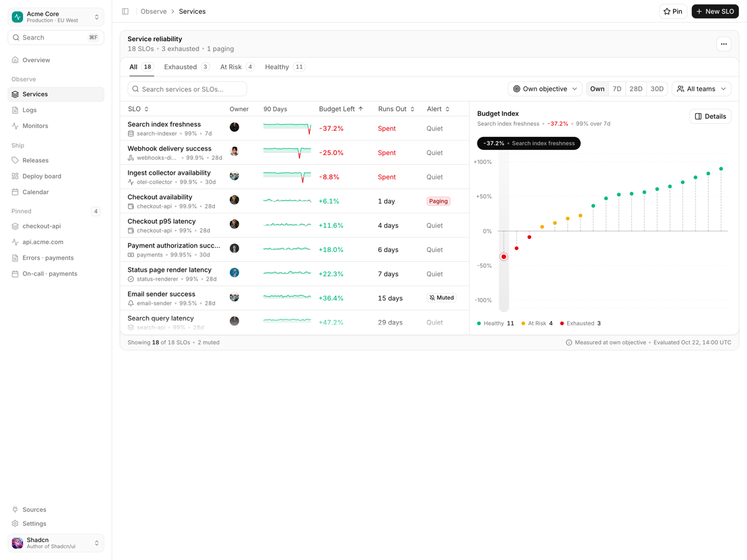
Task: Click the Deploy board icon
Action: pyautogui.click(x=16, y=176)
